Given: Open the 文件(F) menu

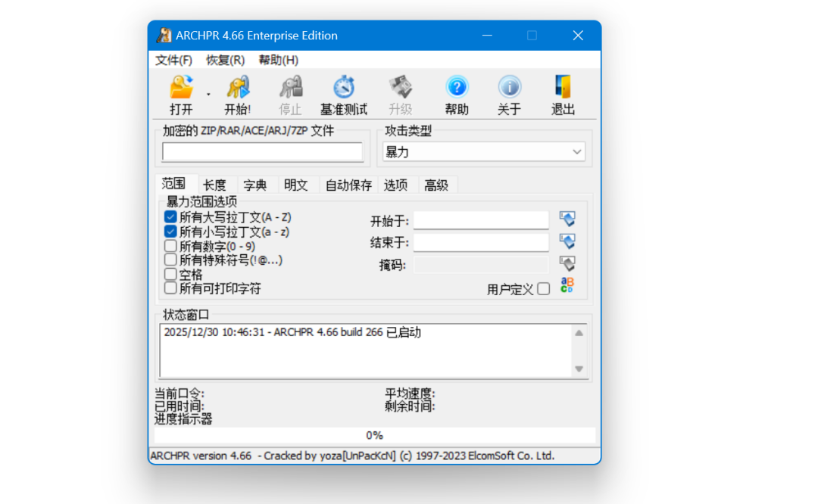Looking at the screenshot, I should point(173,60).
